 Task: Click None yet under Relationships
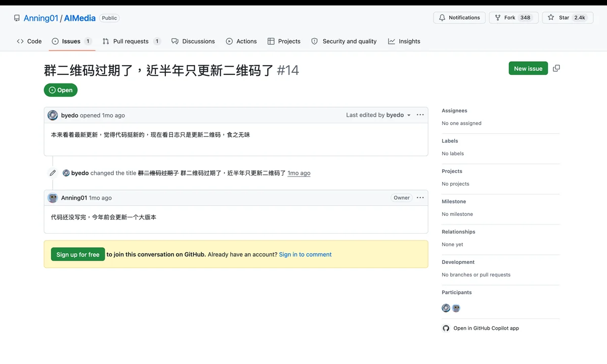452,245
